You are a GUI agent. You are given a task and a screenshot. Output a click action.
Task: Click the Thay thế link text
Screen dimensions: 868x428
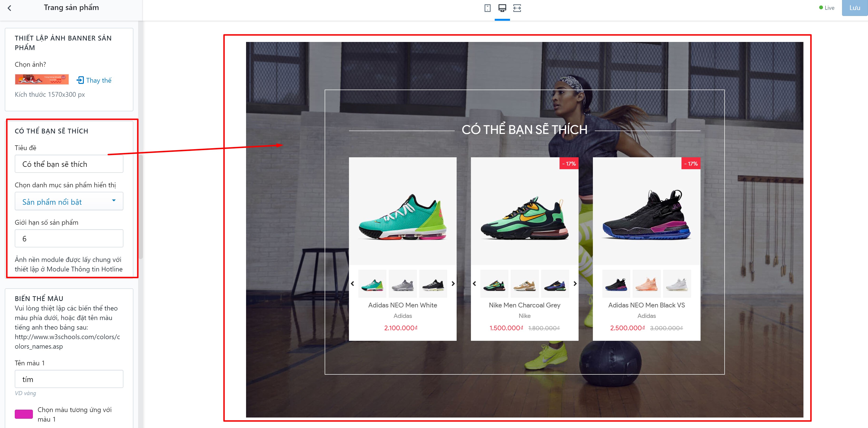[99, 80]
